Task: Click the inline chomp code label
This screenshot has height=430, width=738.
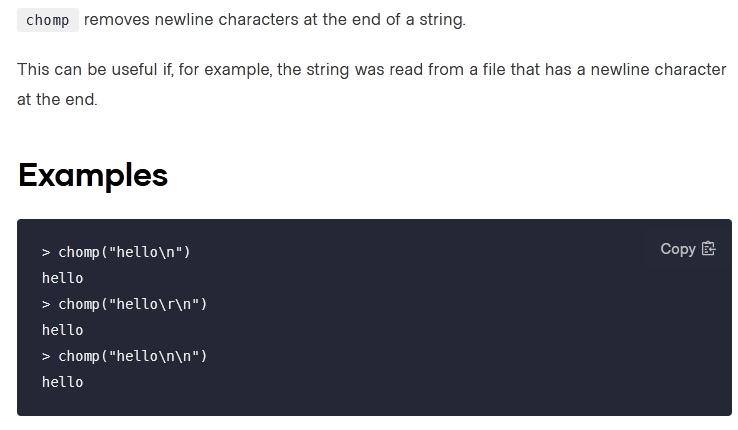Action: 47,20
